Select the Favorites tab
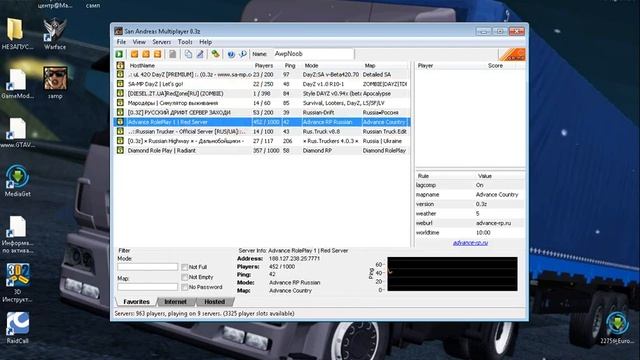 tap(136, 302)
